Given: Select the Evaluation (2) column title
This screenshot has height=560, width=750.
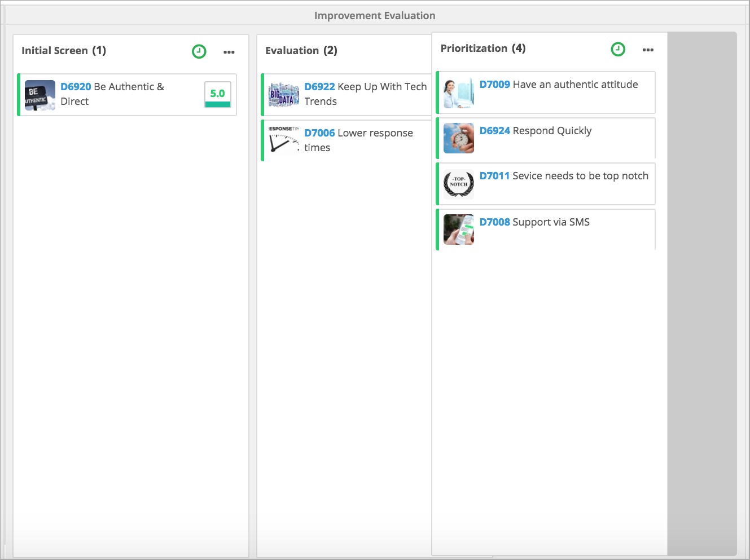Looking at the screenshot, I should 301,51.
